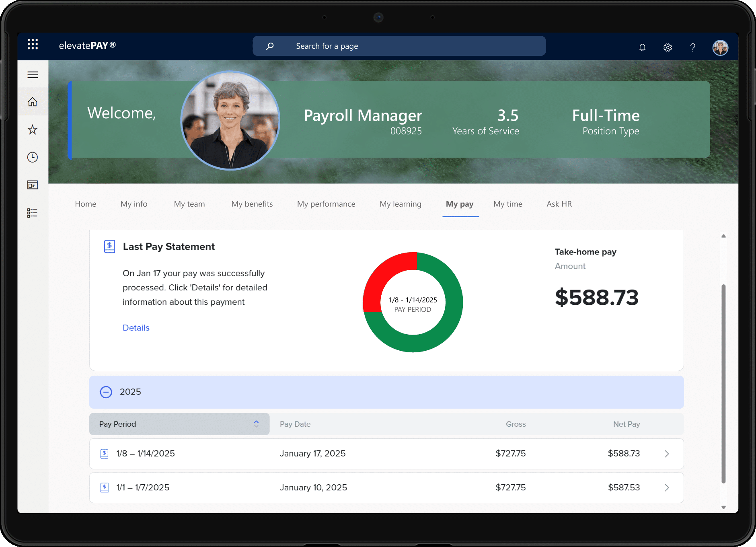Open the news page icon in sidebar
Image resolution: width=756 pixels, height=547 pixels.
tap(33, 185)
